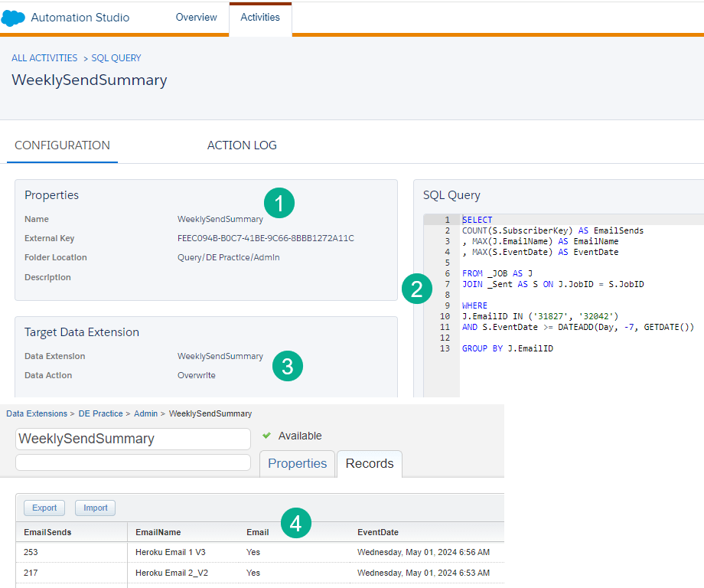This screenshot has width=704, height=588.
Task: Click the Salesforce cloud logo icon
Action: point(14,18)
